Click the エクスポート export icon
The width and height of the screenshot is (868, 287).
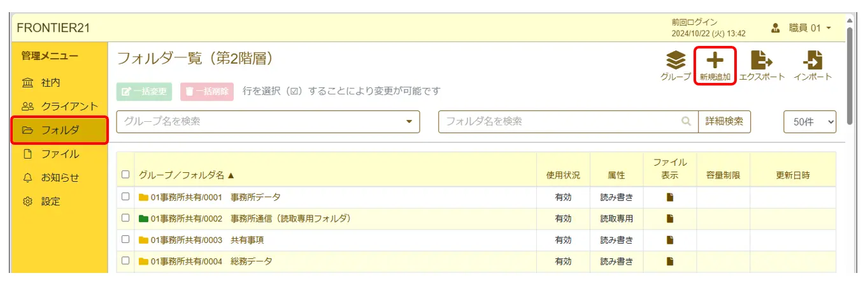pyautogui.click(x=762, y=61)
